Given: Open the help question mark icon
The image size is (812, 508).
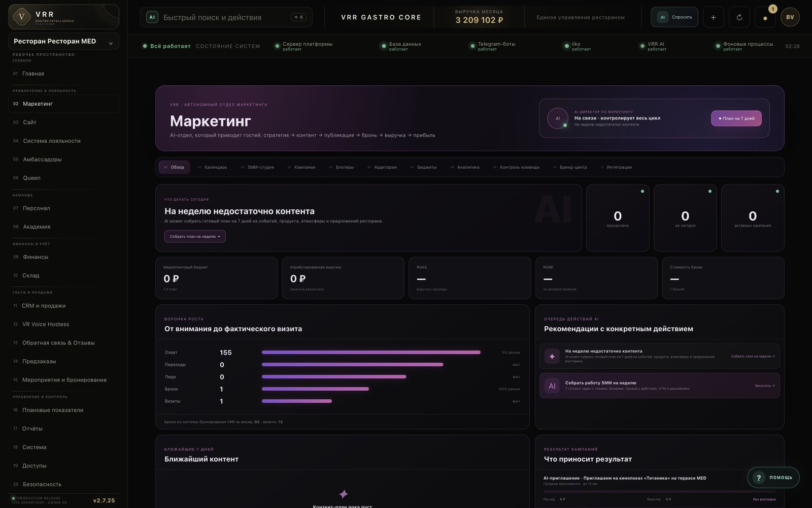Looking at the screenshot, I should tap(759, 478).
